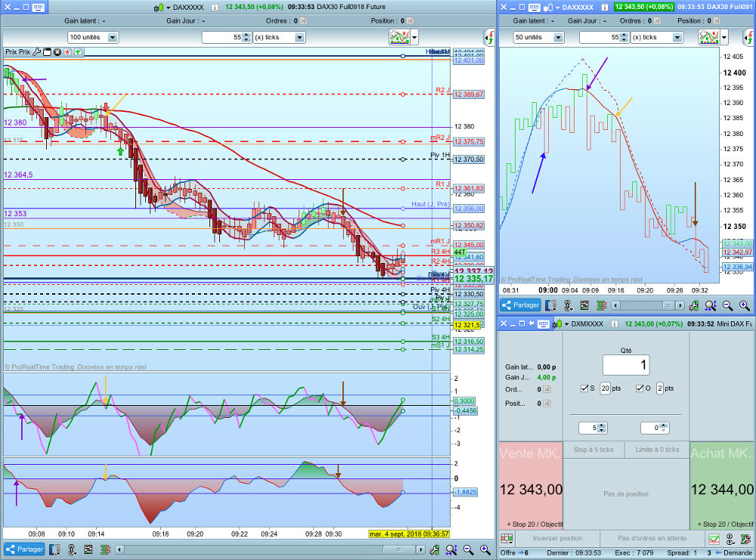Viewport: 756px width, 560px height.
Task: Toggle the O objective checkbox
Action: tap(640, 388)
